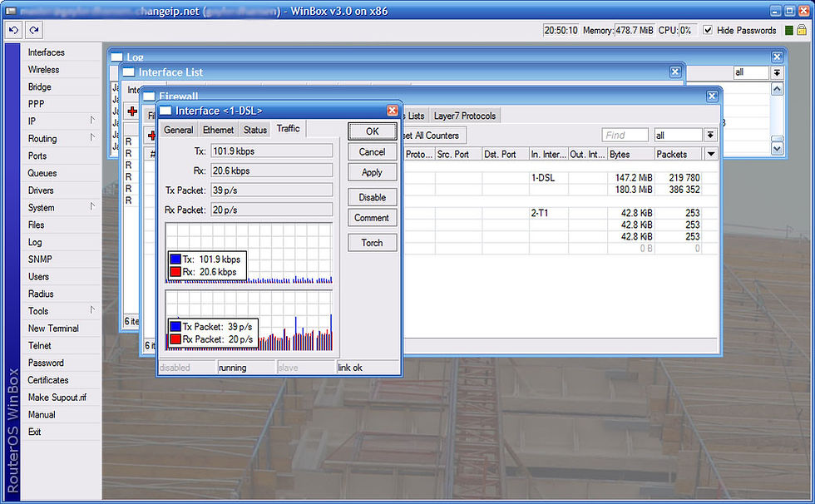Click the Cancel button
Screen dimensions: 815x504
coord(373,151)
